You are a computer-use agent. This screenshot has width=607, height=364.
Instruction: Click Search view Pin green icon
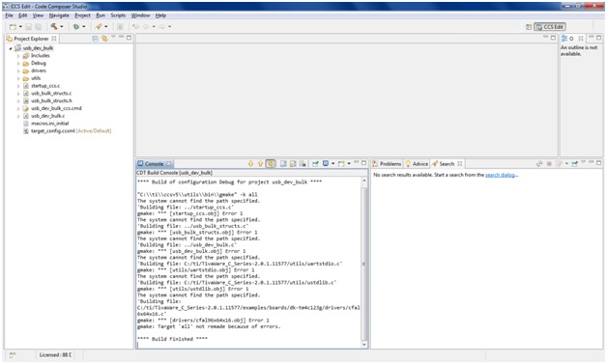pos(575,164)
